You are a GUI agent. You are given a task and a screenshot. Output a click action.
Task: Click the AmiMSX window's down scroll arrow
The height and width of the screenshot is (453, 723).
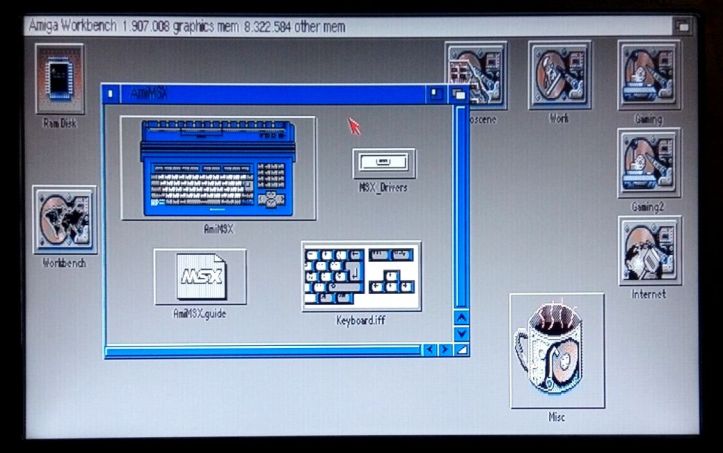461,333
